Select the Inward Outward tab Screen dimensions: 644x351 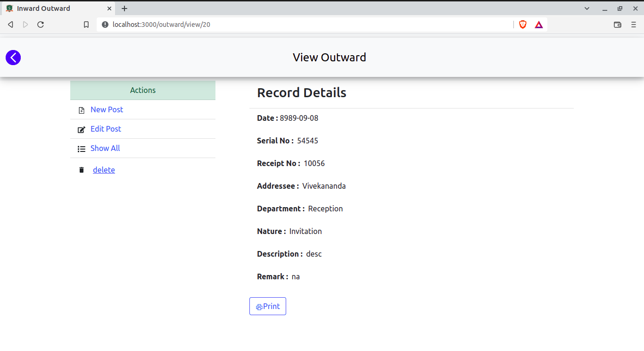(52, 8)
